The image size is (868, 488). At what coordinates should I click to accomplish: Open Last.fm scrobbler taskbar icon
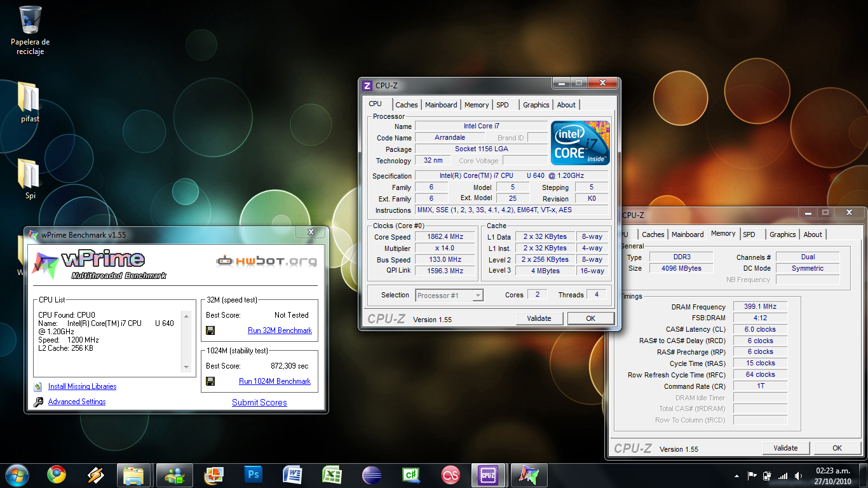click(451, 475)
